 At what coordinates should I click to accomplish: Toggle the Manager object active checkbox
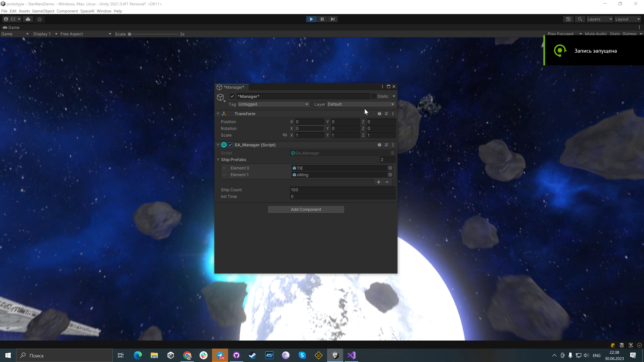point(232,96)
